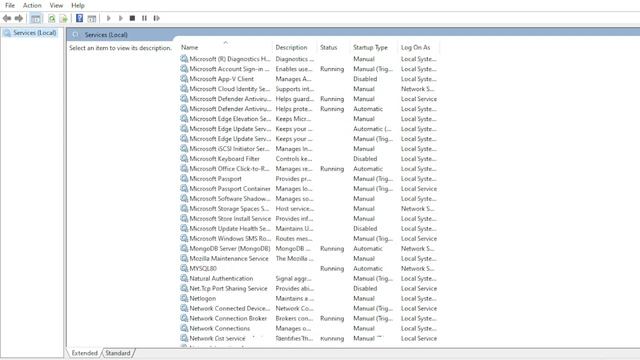Viewport: 640px width, 360px height.
Task: Go back with the toolbar back arrow
Action: point(7,18)
